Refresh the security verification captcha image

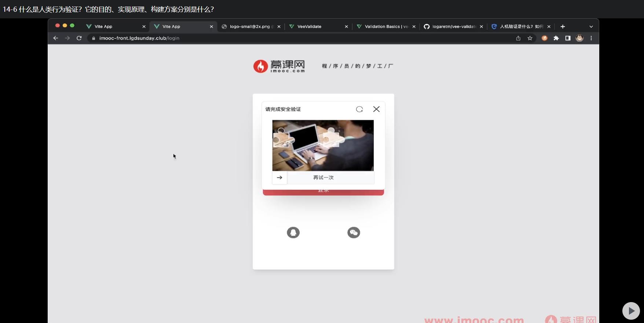pos(359,109)
